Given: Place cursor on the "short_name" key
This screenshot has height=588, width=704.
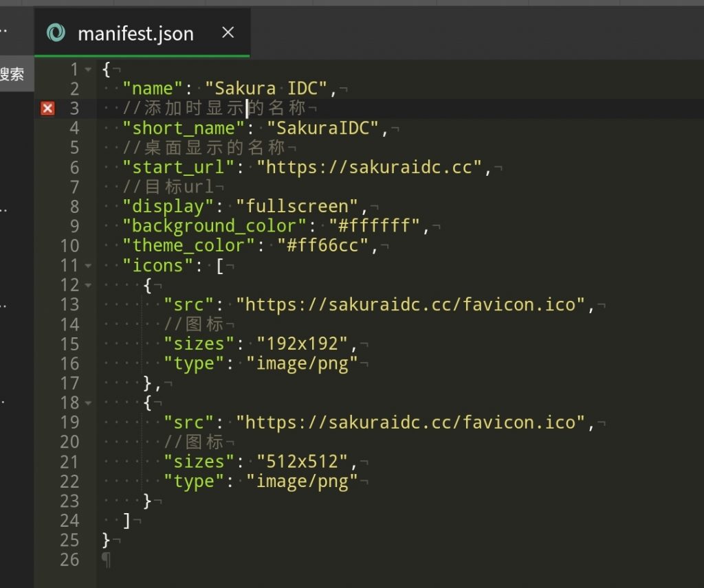Looking at the screenshot, I should 184,128.
